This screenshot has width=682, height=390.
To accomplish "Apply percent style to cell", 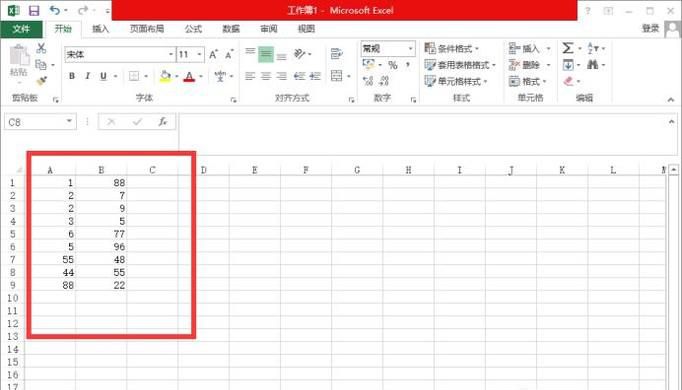I will tap(393, 65).
